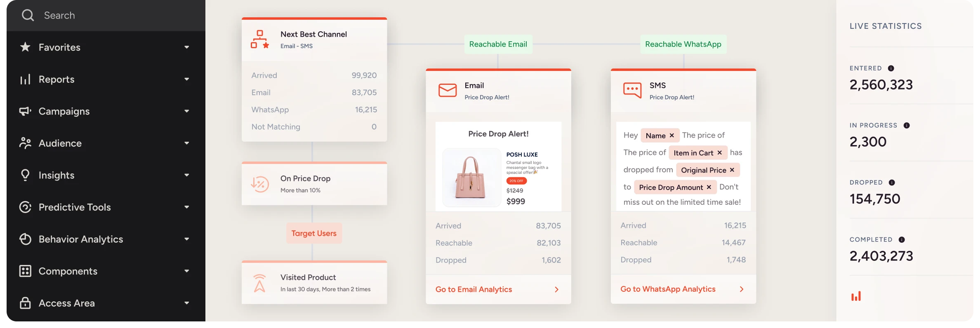Viewport: 980px width, 328px height.
Task: Click the Target Users label
Action: coord(314,233)
